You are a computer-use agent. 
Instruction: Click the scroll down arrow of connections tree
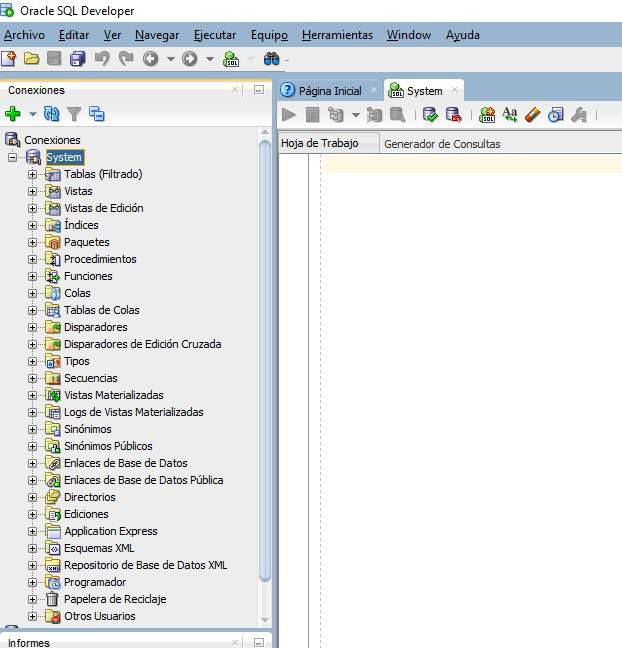(x=265, y=619)
